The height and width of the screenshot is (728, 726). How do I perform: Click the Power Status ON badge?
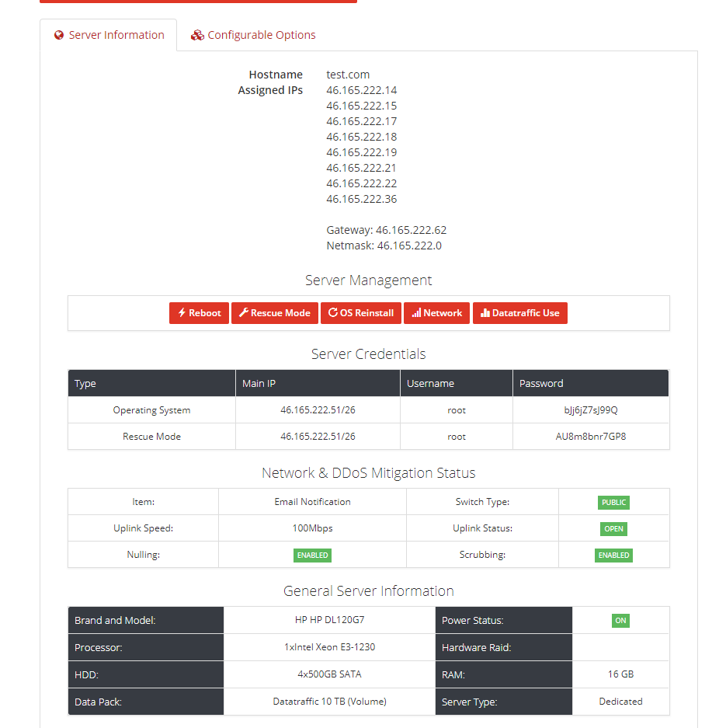(x=620, y=621)
